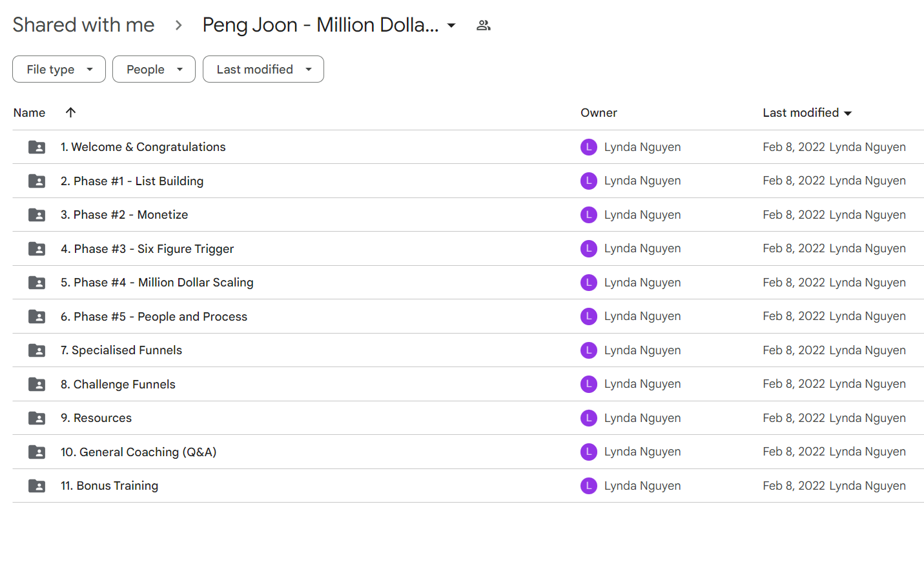Expand the Peng Joon folder title menu

451,26
